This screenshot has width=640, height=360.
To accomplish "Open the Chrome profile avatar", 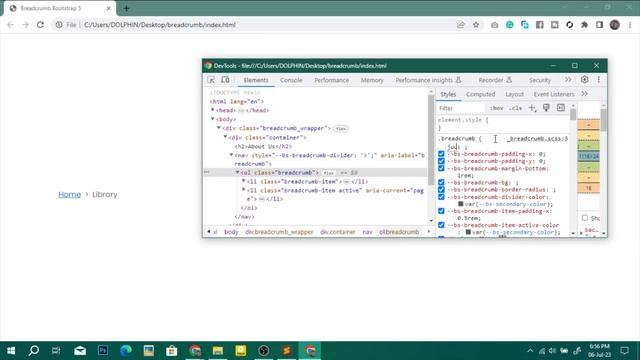I will coord(615,25).
